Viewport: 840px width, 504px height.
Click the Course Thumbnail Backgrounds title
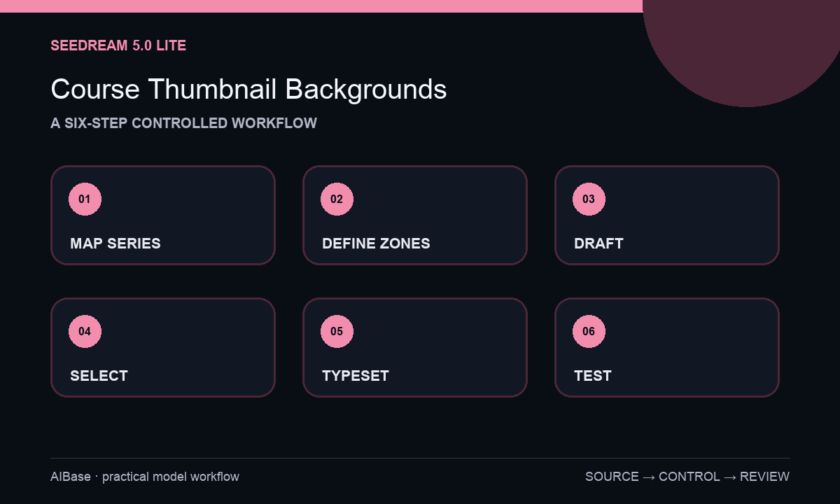(x=248, y=90)
